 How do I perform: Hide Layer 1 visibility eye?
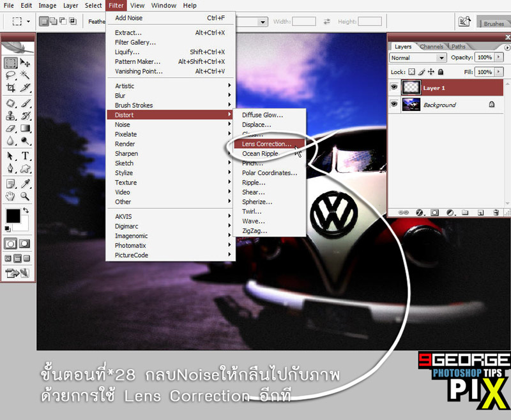pos(394,87)
